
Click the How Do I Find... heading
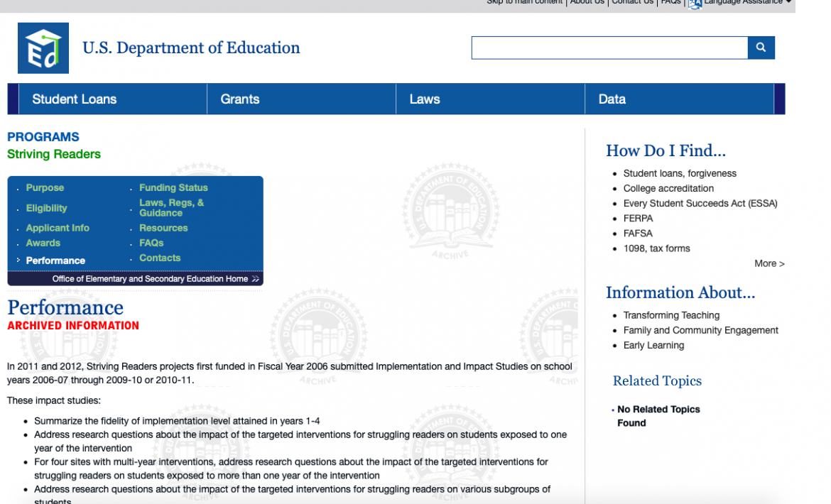[666, 151]
